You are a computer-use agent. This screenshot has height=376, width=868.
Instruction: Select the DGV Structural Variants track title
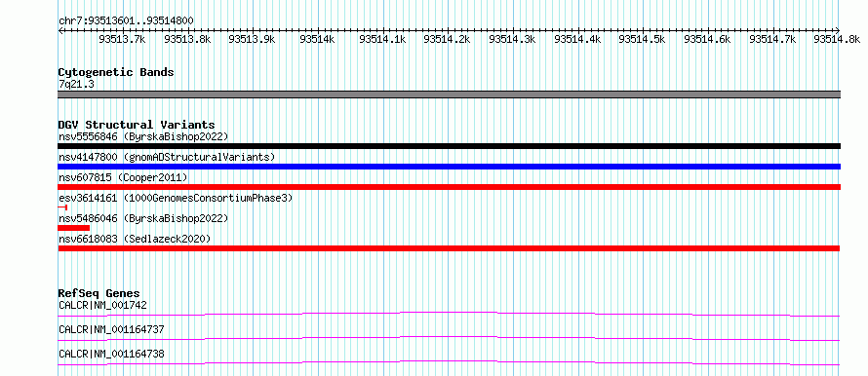[x=137, y=125]
